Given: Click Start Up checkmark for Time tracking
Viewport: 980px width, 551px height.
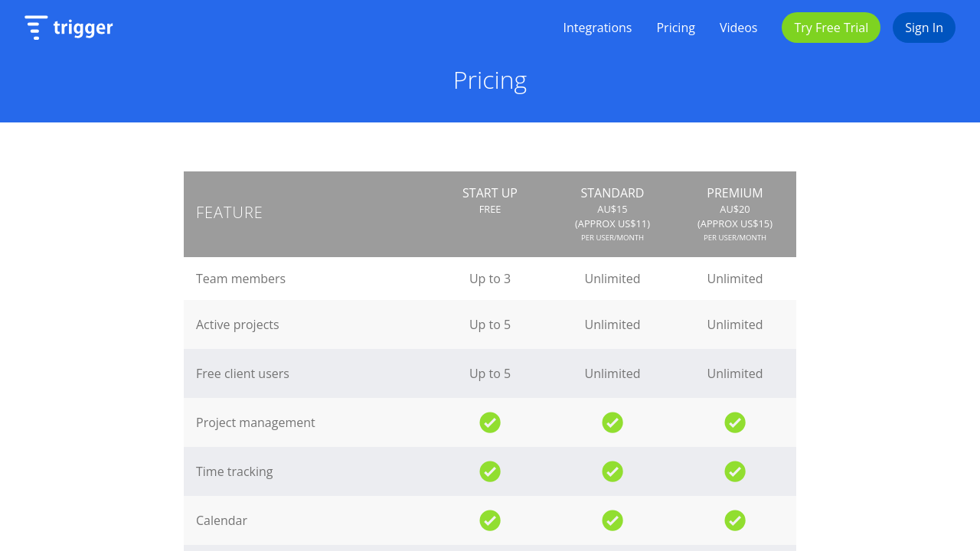Looking at the screenshot, I should click(x=490, y=471).
